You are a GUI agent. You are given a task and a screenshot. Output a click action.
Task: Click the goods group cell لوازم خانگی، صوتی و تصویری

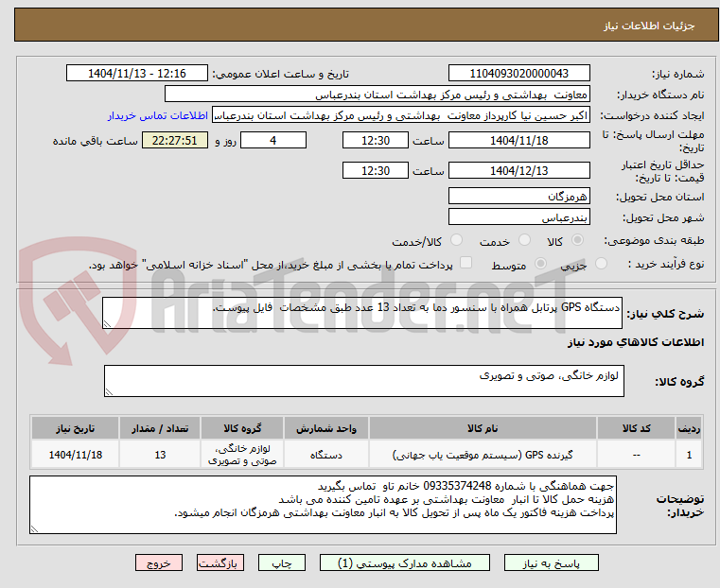[x=242, y=455]
